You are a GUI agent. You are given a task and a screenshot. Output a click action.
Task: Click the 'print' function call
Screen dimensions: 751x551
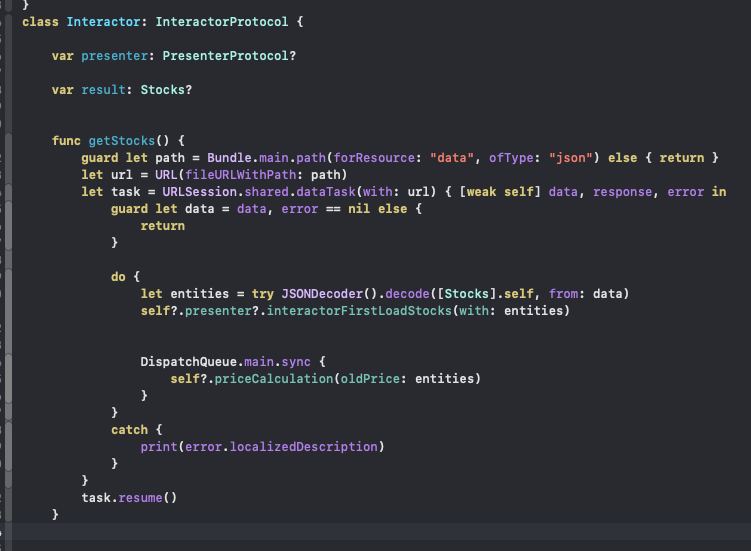159,447
